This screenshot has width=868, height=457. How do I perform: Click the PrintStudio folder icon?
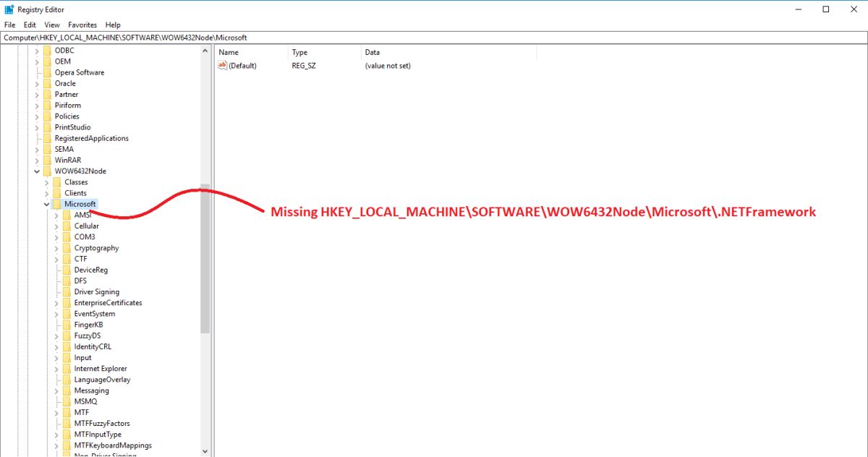coord(47,127)
